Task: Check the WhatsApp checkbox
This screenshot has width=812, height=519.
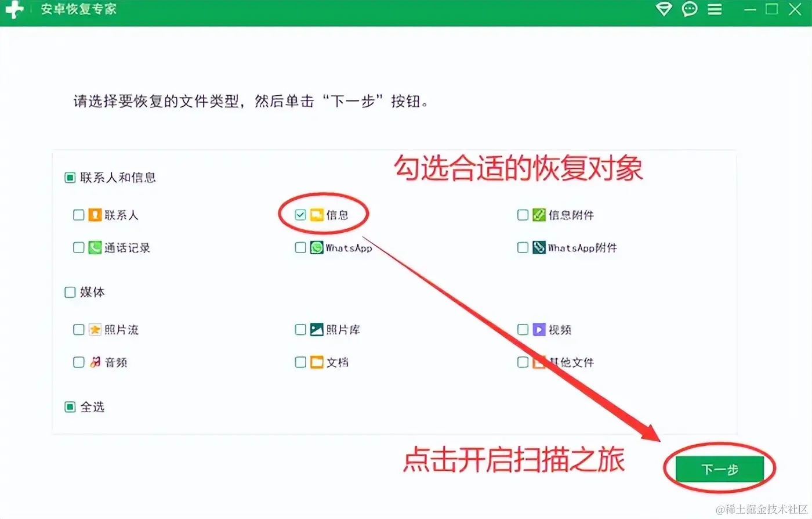Action: point(300,248)
